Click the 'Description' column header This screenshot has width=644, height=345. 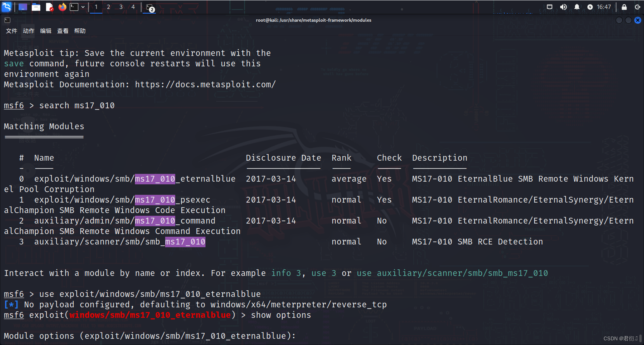tap(440, 158)
